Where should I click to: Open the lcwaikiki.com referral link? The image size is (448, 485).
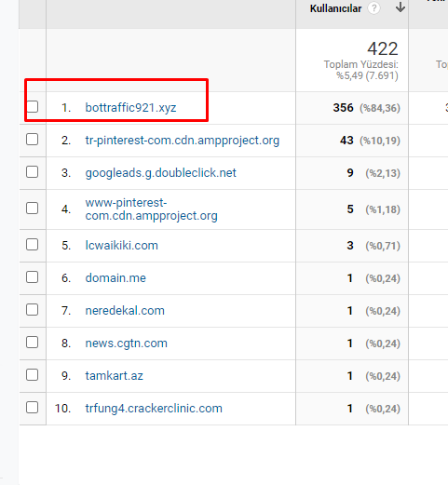(122, 246)
